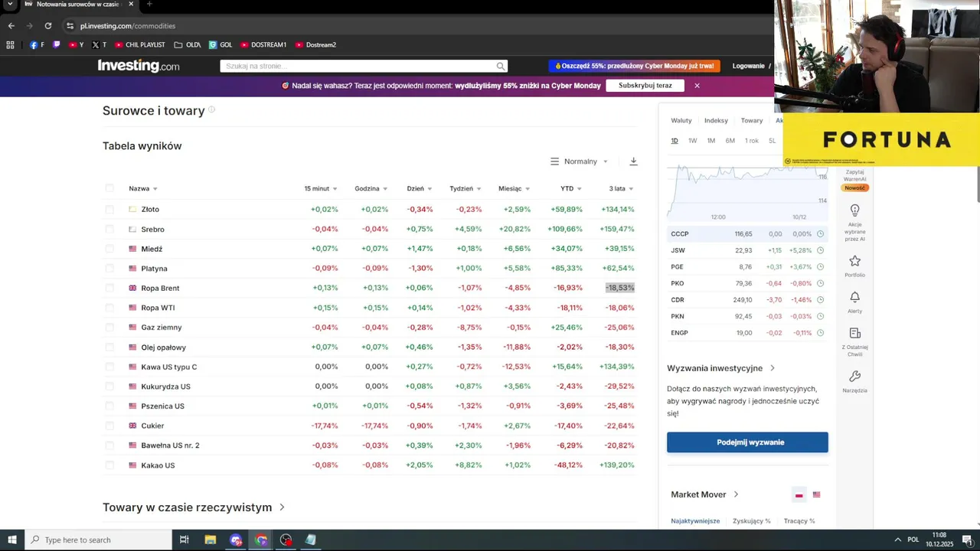Download the results table via download icon
This screenshot has width=980, height=551.
(x=633, y=161)
